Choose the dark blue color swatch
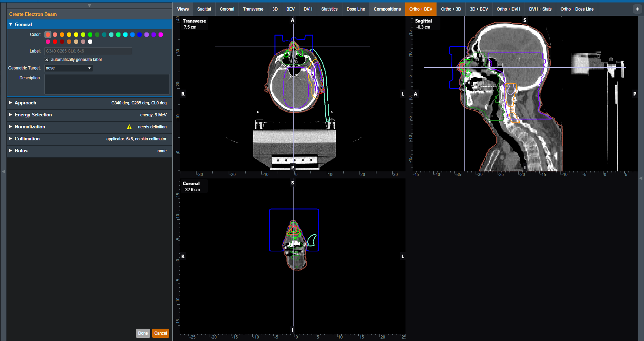This screenshot has height=341, width=644. tap(140, 35)
